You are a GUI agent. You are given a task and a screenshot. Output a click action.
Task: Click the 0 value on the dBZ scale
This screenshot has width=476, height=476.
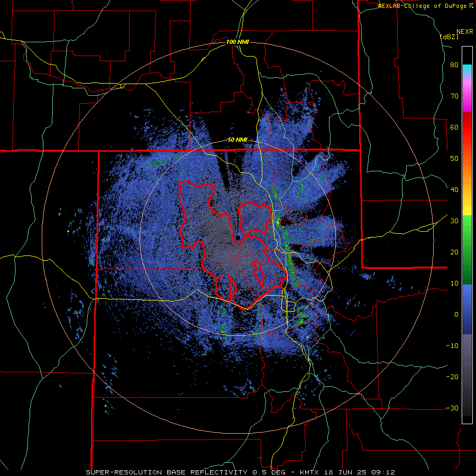456,315
